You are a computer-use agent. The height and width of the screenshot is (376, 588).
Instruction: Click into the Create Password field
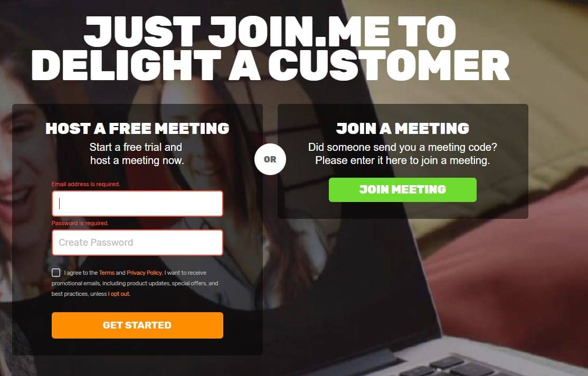tap(137, 242)
